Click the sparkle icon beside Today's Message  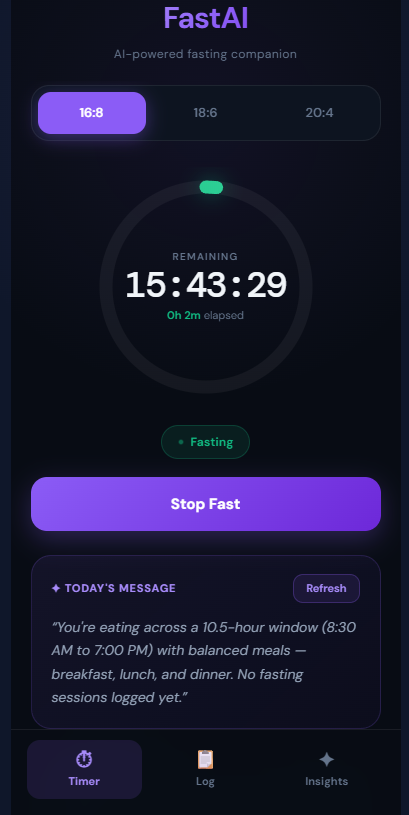56,588
